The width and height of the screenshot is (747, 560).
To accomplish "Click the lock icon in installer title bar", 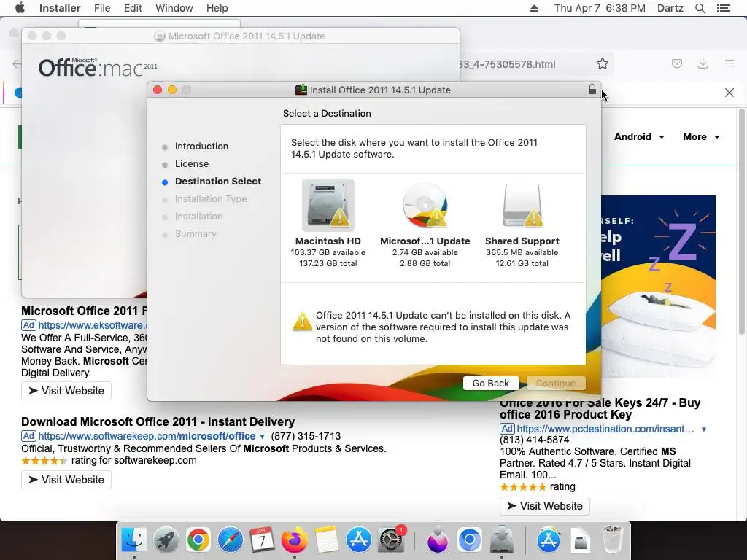I will click(592, 90).
